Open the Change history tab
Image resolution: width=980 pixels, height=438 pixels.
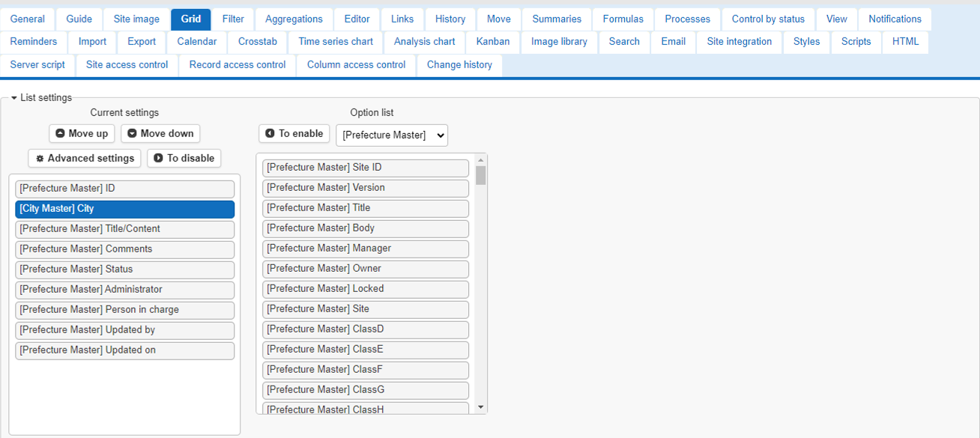pyautogui.click(x=459, y=65)
